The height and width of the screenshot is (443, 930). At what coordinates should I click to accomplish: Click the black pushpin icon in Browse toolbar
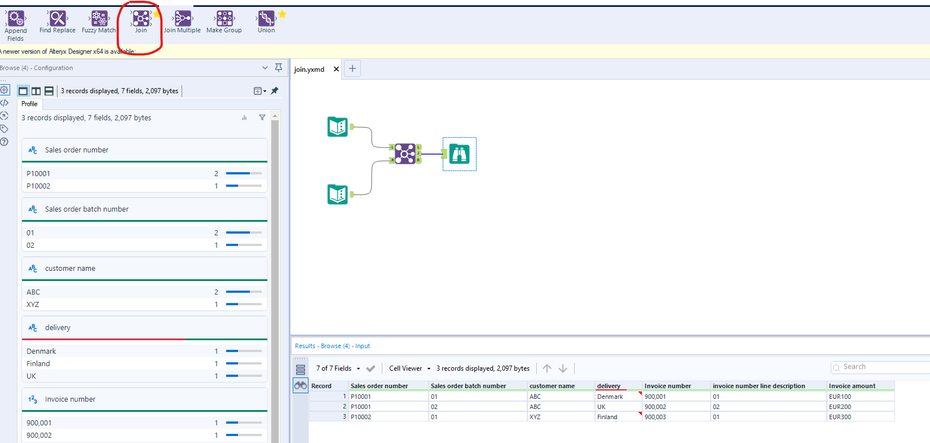(274, 91)
